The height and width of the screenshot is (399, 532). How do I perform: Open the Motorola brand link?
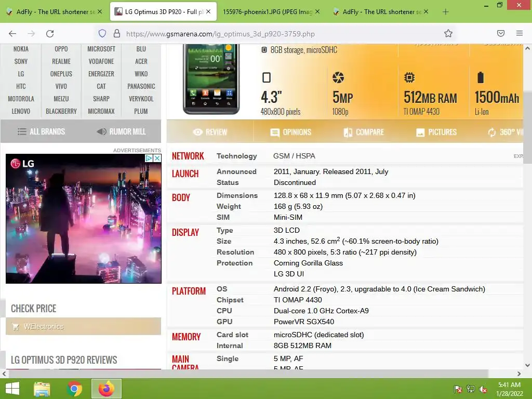click(x=21, y=99)
